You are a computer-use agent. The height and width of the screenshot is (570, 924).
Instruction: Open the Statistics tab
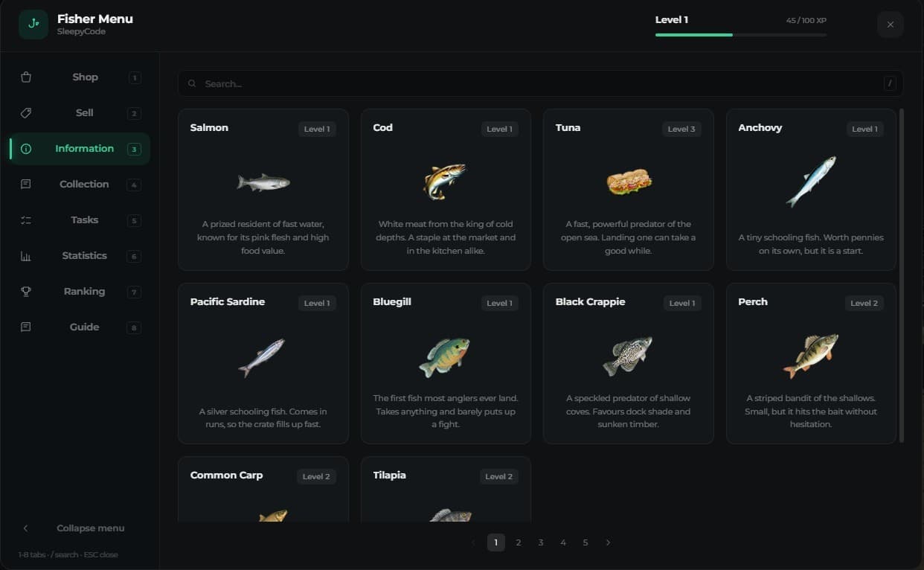pyautogui.click(x=80, y=256)
